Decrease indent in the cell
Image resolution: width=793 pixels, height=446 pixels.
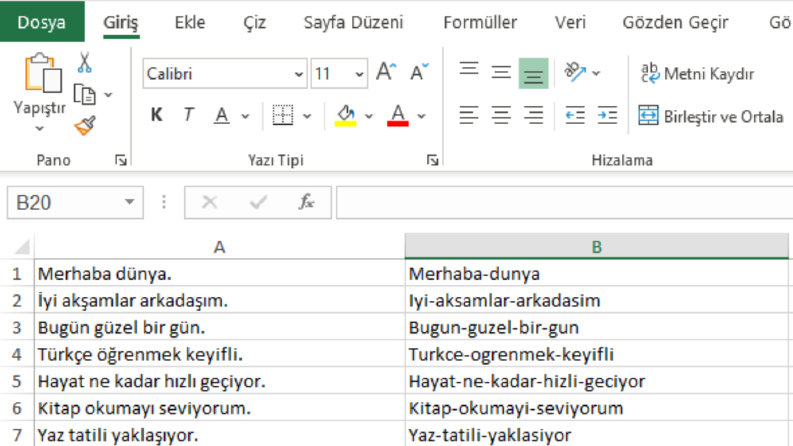pos(575,115)
